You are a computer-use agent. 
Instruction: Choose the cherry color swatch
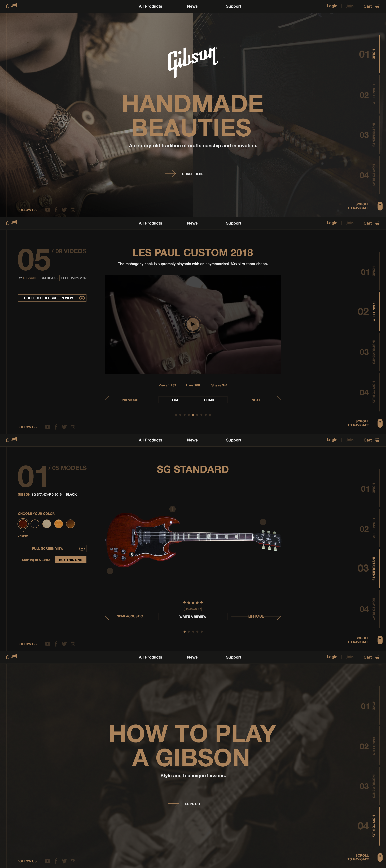click(23, 524)
